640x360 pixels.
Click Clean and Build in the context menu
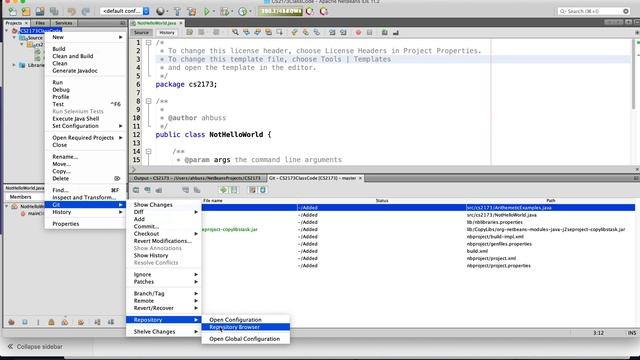pyautogui.click(x=73, y=56)
